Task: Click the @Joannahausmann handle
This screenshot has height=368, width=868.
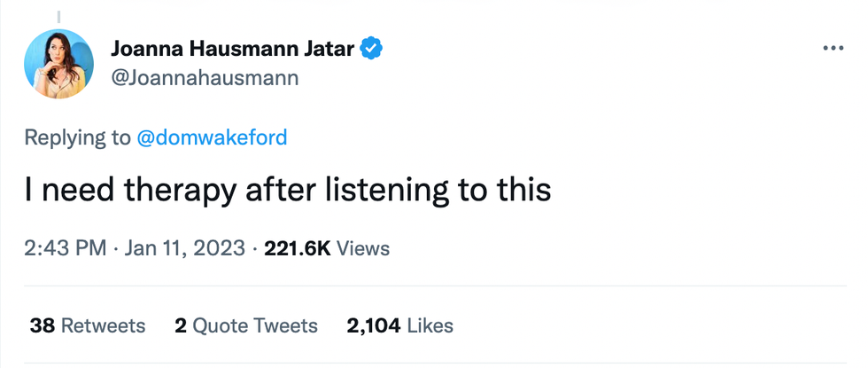Action: point(205,78)
